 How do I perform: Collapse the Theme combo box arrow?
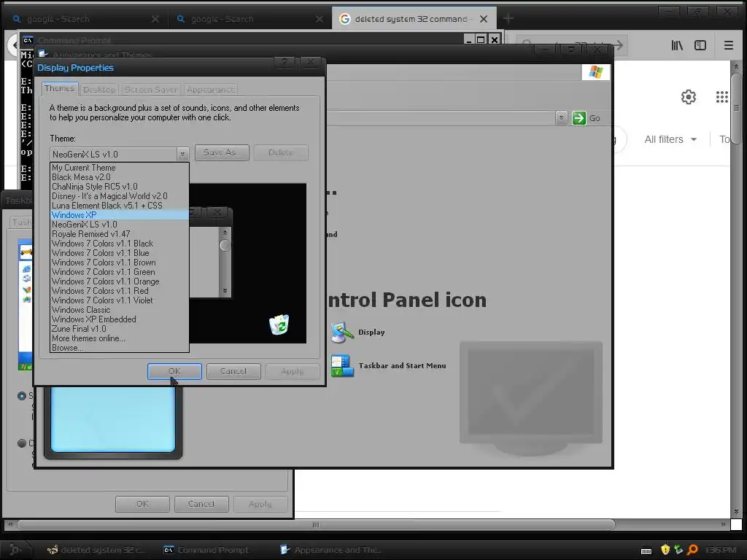pos(182,155)
